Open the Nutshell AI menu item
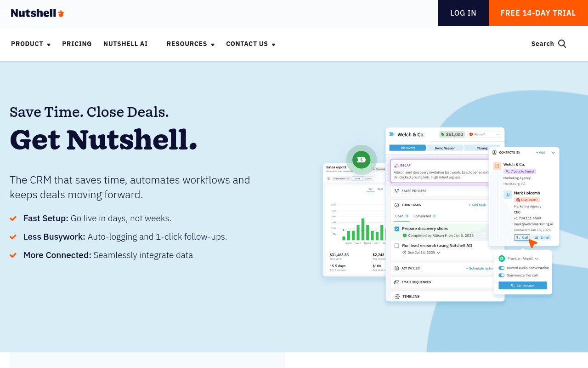This screenshot has width=588, height=368. click(125, 44)
